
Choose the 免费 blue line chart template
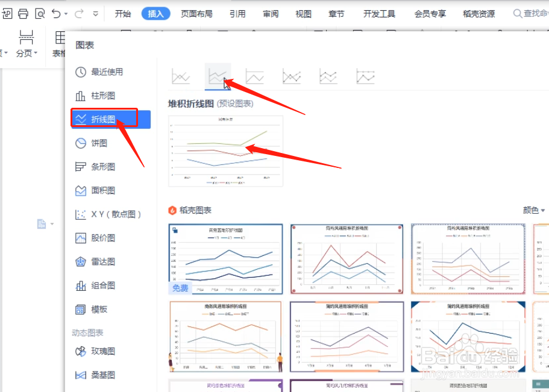tap(225, 260)
